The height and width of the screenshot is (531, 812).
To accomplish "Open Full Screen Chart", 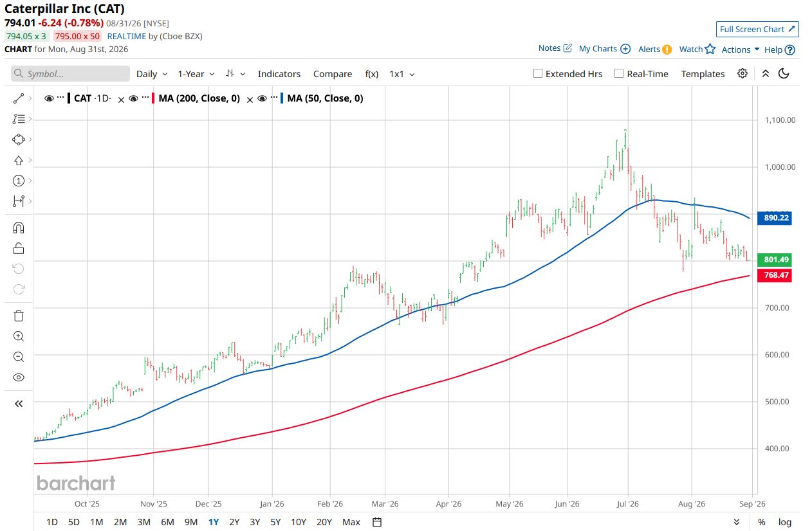I will coord(757,29).
